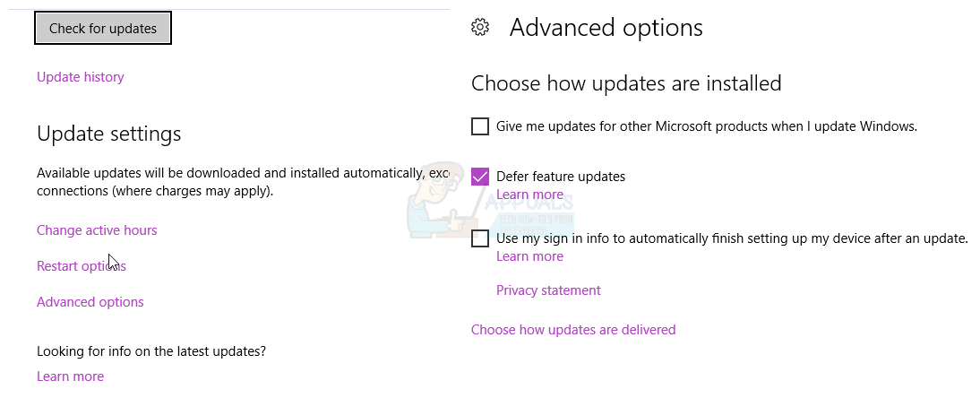
Task: Click Learn more under latest updates info
Action: (x=70, y=376)
